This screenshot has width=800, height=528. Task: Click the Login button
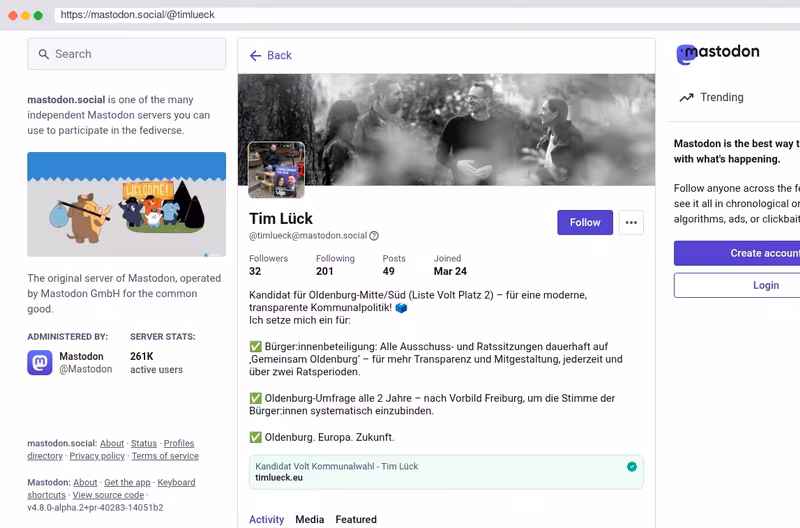click(737, 285)
